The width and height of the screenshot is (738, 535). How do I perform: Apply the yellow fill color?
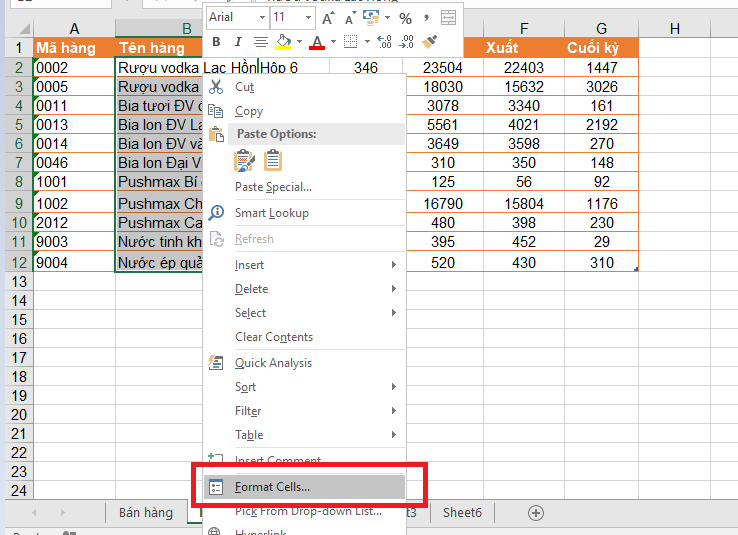point(282,42)
